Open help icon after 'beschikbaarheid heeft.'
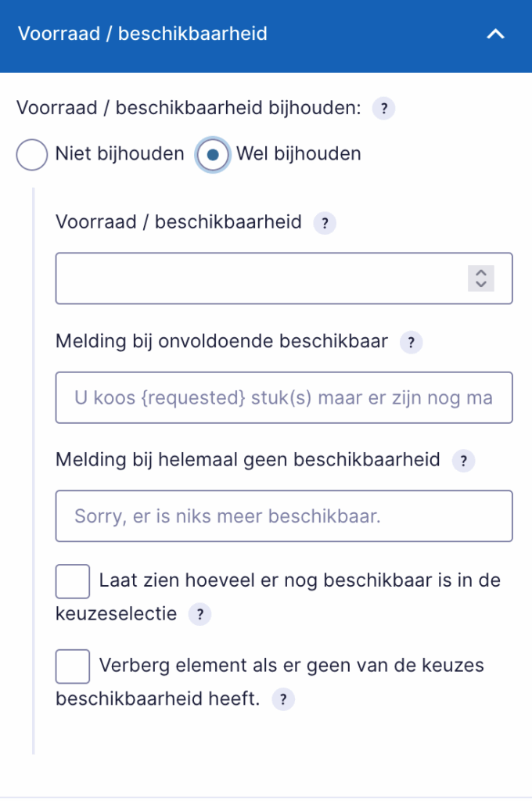This screenshot has height=801, width=532. [x=283, y=699]
